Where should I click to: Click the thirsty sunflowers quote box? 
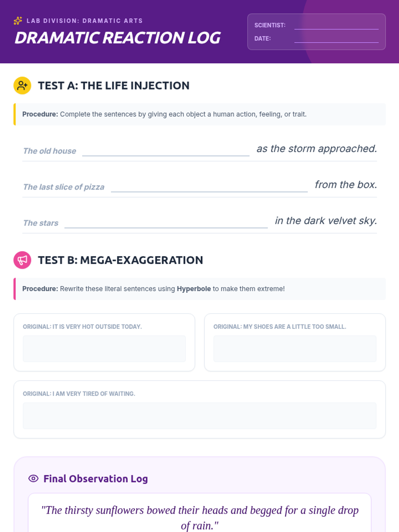[199, 514]
